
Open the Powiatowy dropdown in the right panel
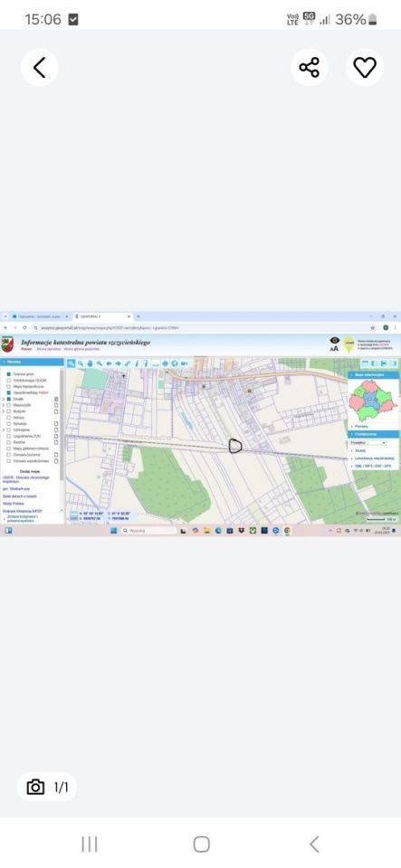[368, 443]
